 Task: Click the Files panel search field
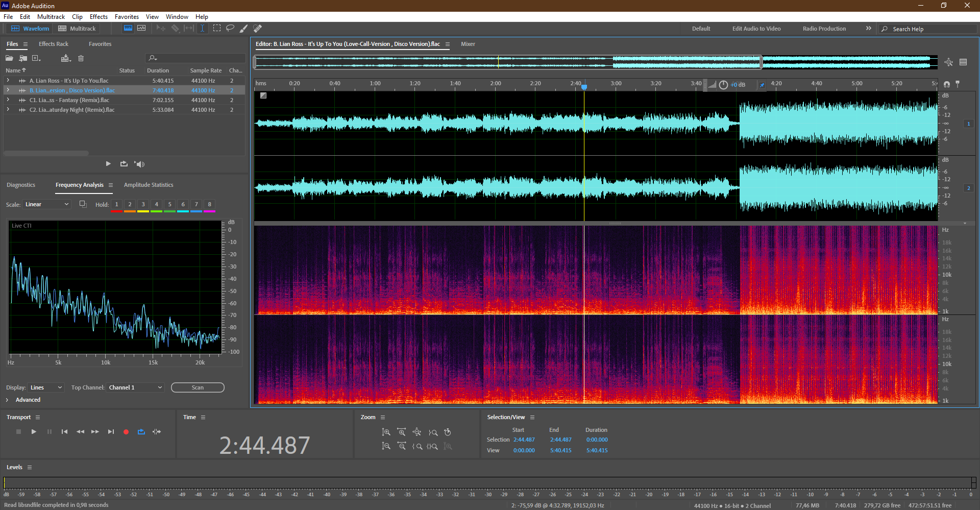point(195,58)
